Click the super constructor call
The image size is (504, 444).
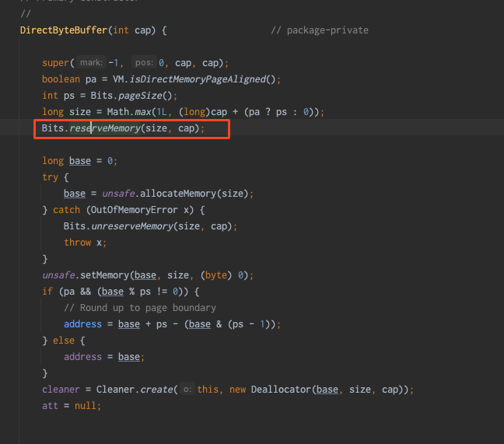coord(55,63)
